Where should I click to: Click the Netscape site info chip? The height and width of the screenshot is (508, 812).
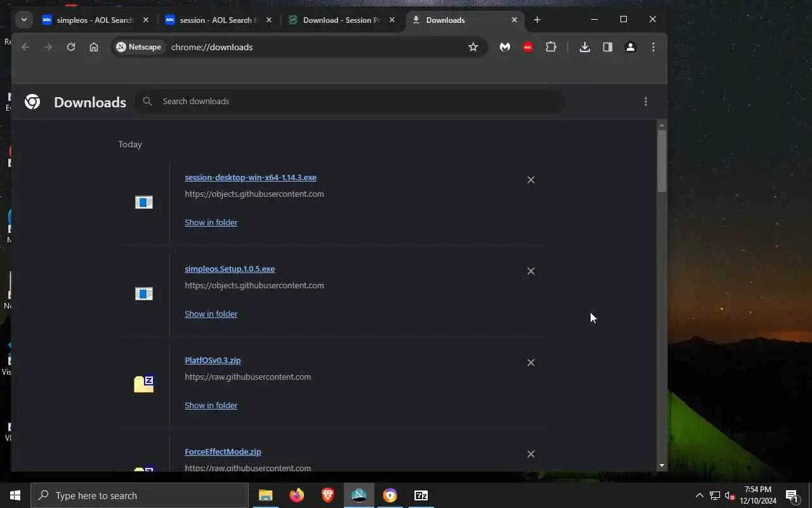tap(139, 47)
